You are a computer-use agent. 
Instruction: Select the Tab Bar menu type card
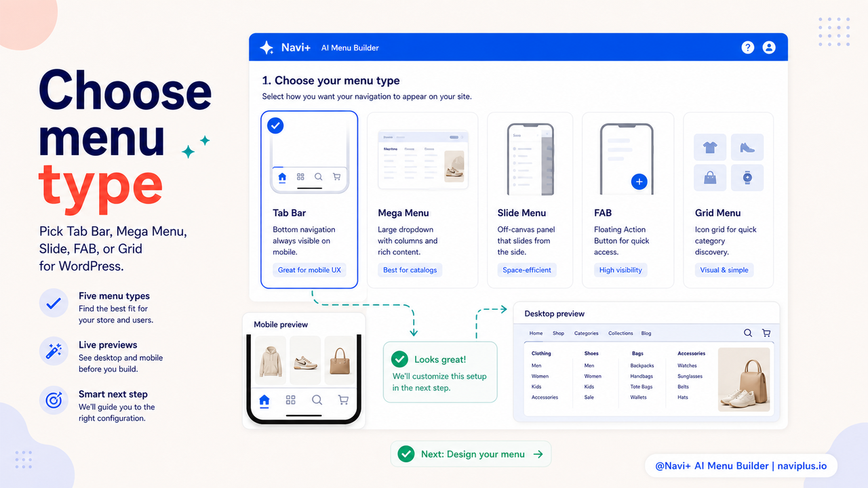click(309, 199)
